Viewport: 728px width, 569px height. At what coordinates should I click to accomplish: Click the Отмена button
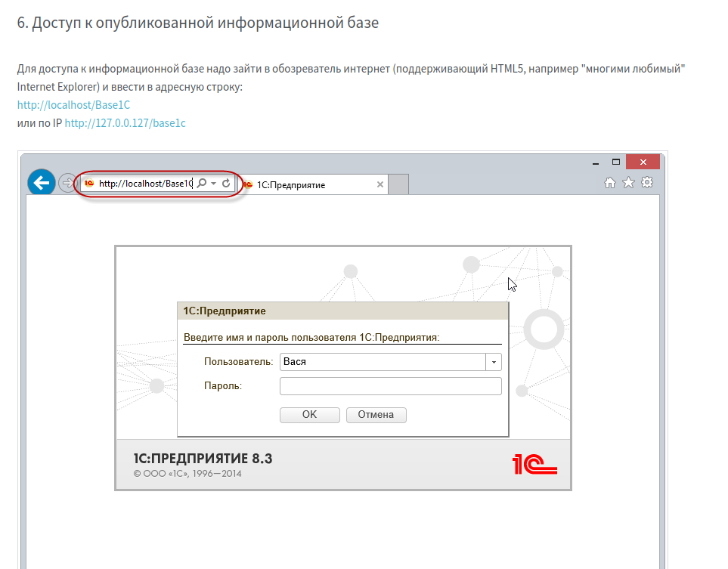376,415
